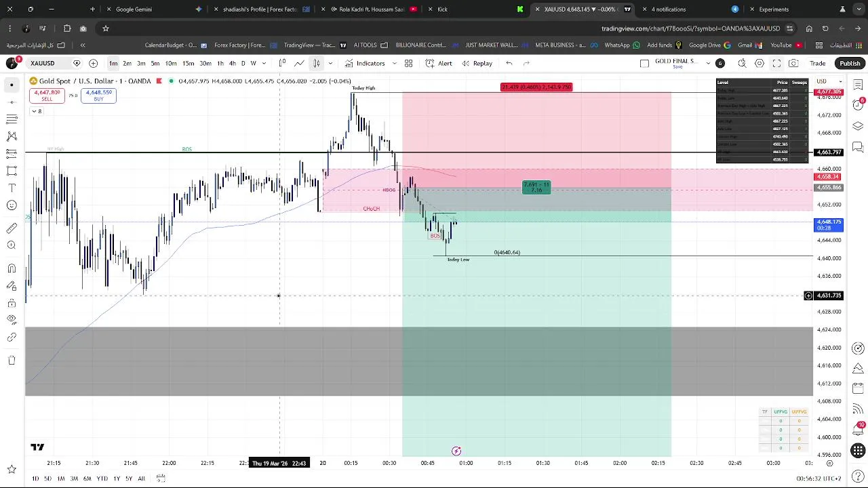Open the Trade panel button

click(x=817, y=63)
